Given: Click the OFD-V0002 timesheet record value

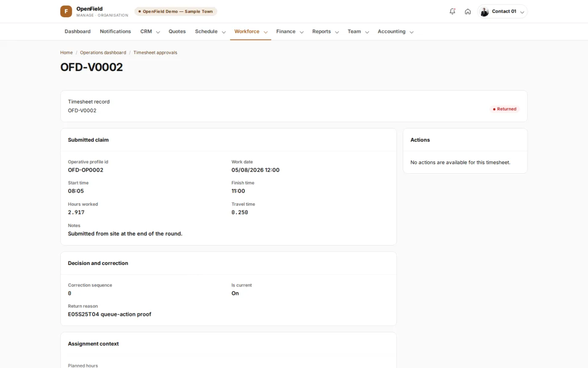Looking at the screenshot, I should 82,111.
